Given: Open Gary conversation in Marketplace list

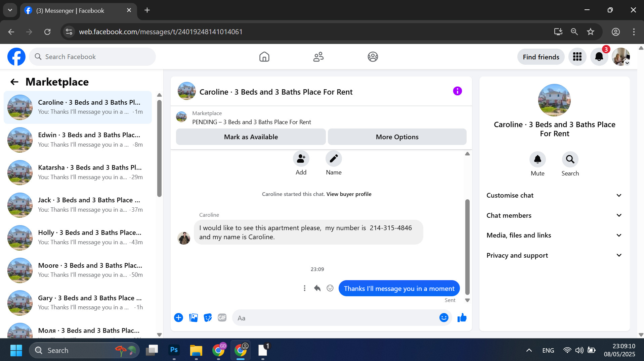Looking at the screenshot, I should pos(78,303).
